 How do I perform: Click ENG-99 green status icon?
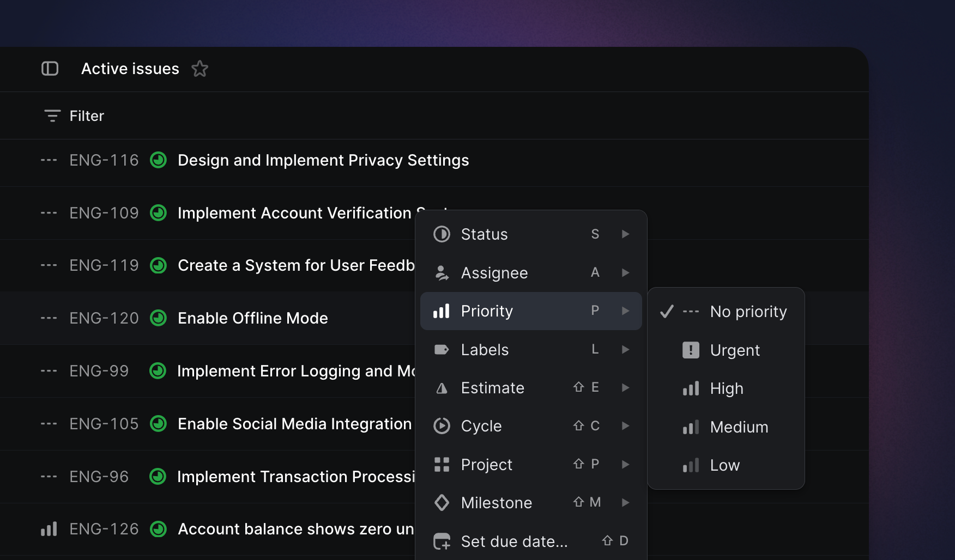(158, 371)
